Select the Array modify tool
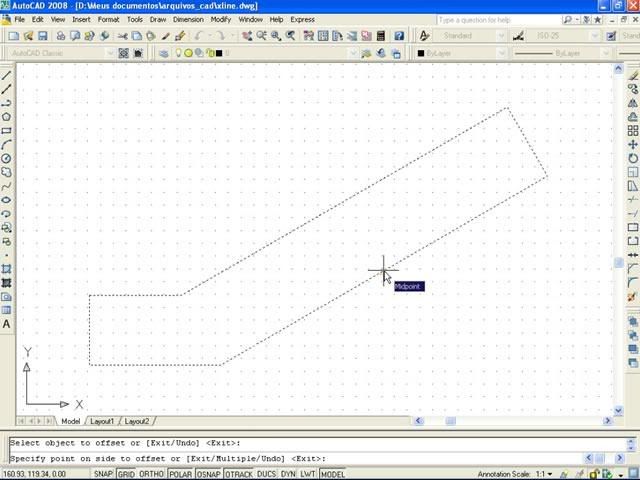Viewport: 640px width, 480px height. (x=633, y=131)
